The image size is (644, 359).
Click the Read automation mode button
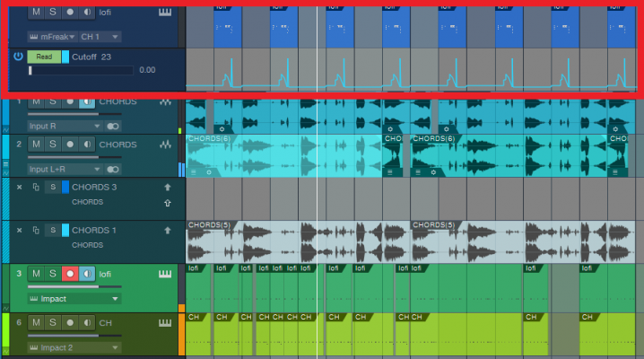[44, 57]
